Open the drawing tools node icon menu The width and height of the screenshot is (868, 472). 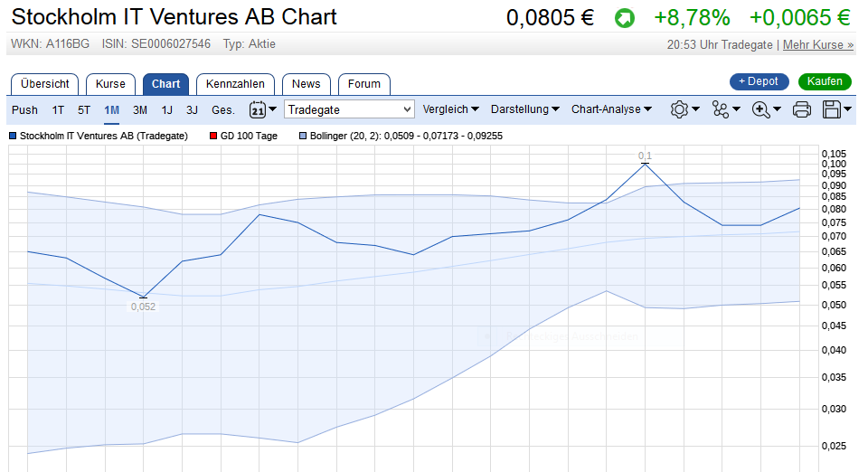726,109
